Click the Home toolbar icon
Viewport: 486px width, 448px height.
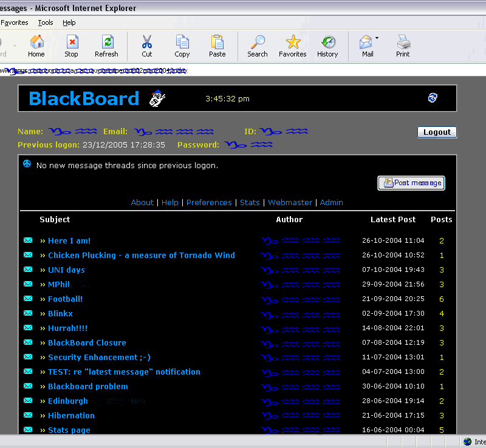tap(36, 46)
